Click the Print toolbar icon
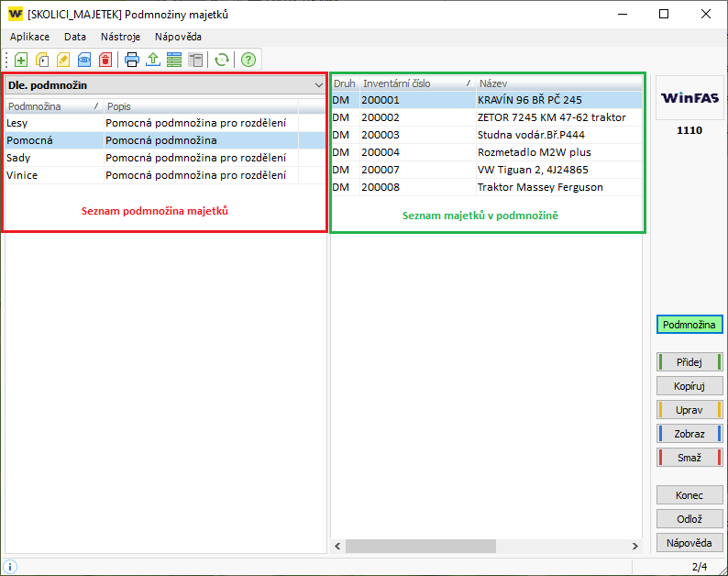This screenshot has width=728, height=576. pos(132,60)
